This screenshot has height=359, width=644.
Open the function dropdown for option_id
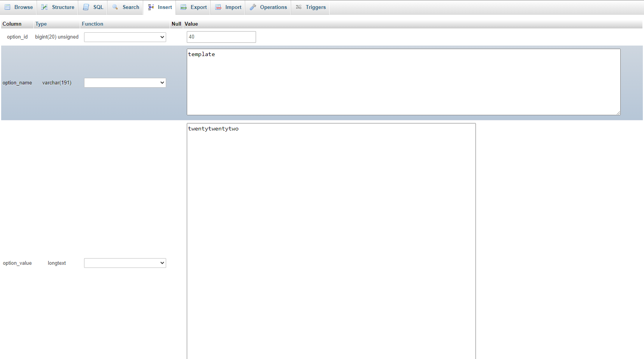(x=125, y=37)
